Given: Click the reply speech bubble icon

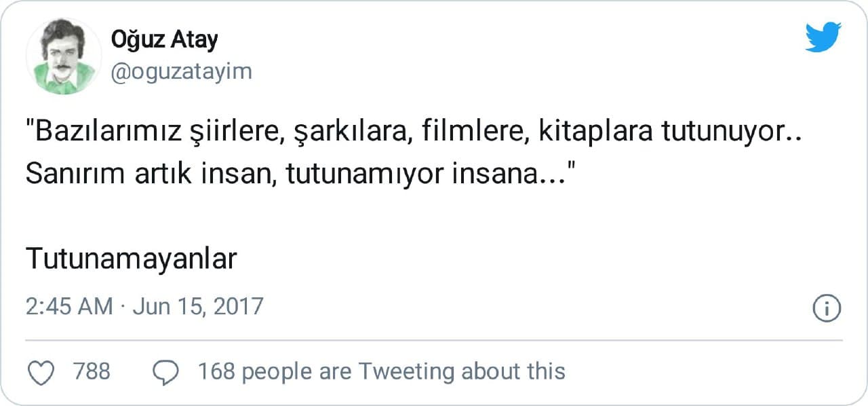Looking at the screenshot, I should click(166, 372).
